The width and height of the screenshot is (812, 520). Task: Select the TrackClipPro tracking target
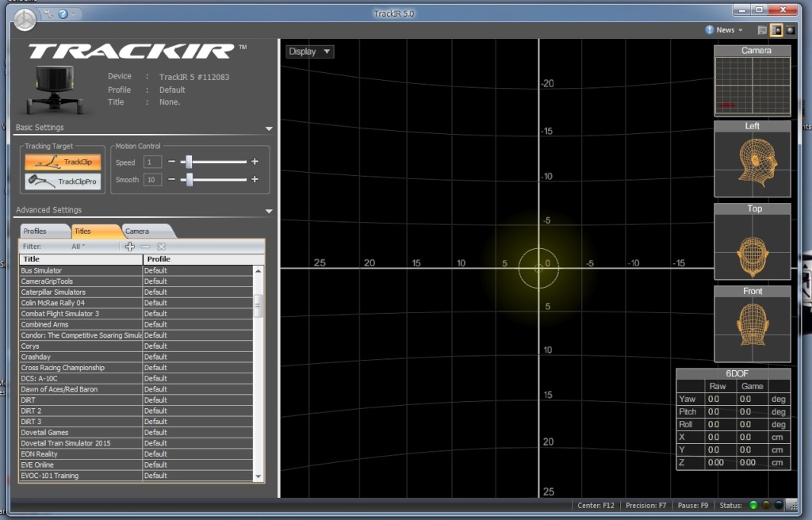[63, 182]
